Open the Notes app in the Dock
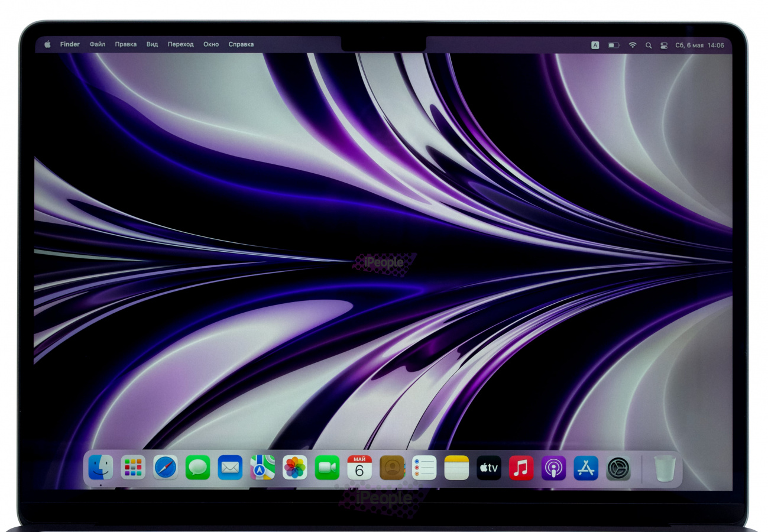768x532 pixels. [456, 468]
